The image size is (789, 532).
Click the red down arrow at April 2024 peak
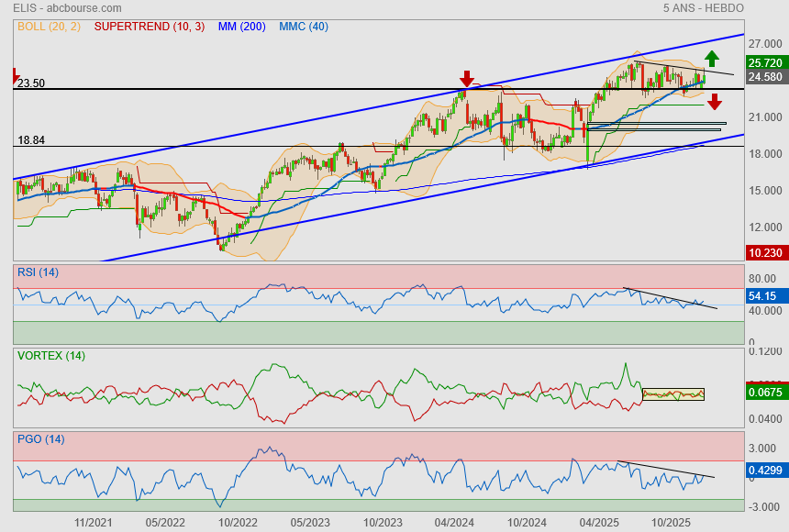click(467, 79)
